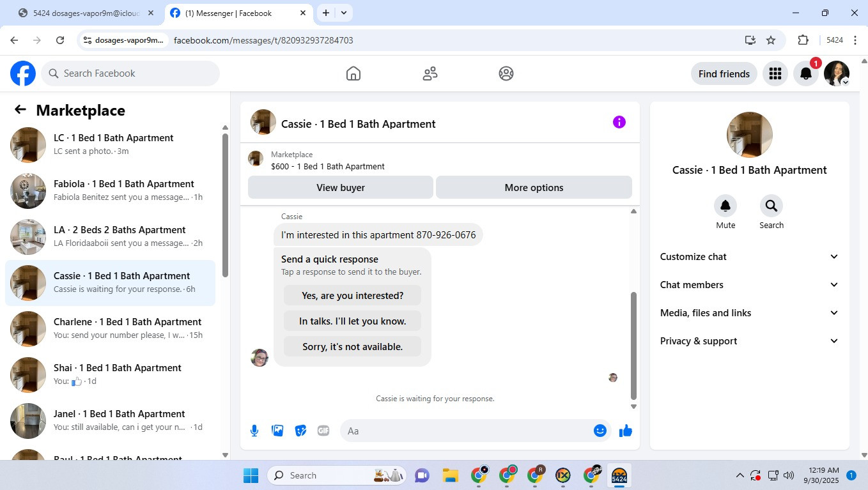868x490 pixels.
Task: Bookmark this page with star icon
Action: point(771,40)
